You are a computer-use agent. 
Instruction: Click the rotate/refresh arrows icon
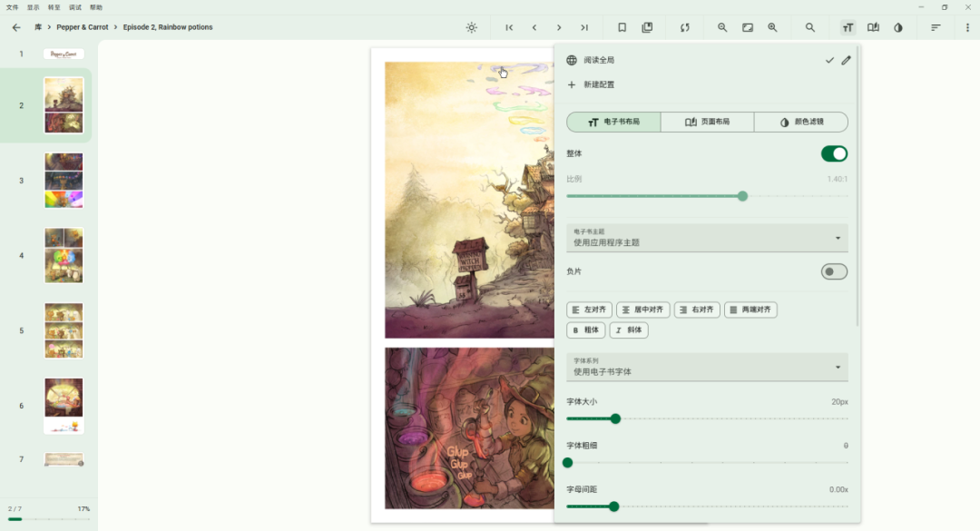pyautogui.click(x=685, y=27)
